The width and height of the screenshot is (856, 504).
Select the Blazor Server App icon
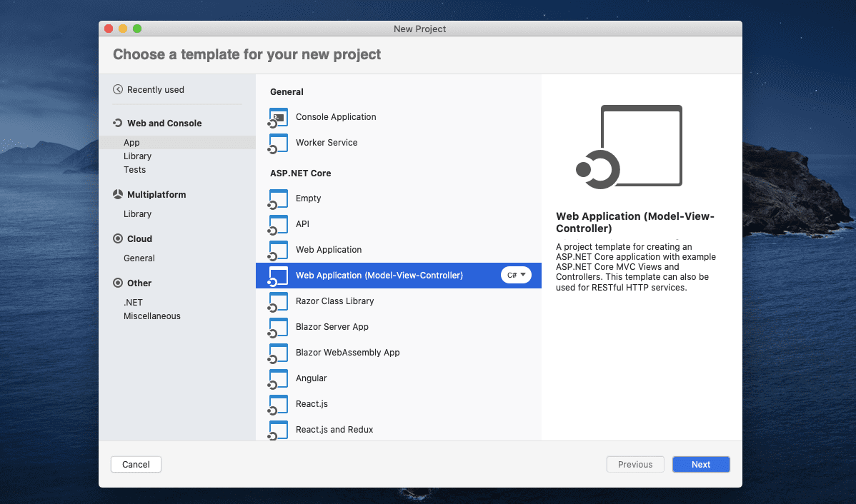point(278,327)
